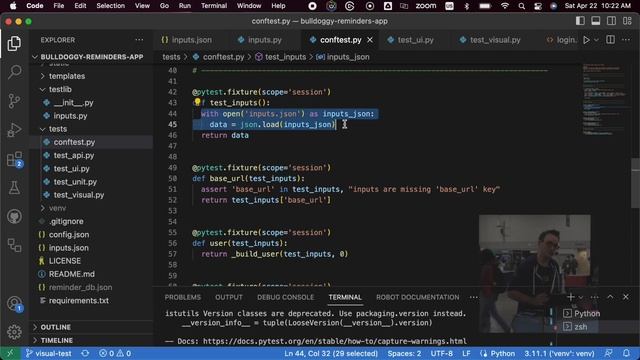640x360 pixels.
Task: Open Customize Layout button
Action: point(627,21)
